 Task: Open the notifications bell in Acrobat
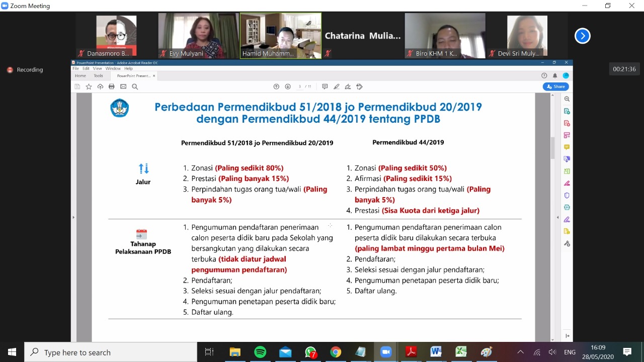(555, 75)
